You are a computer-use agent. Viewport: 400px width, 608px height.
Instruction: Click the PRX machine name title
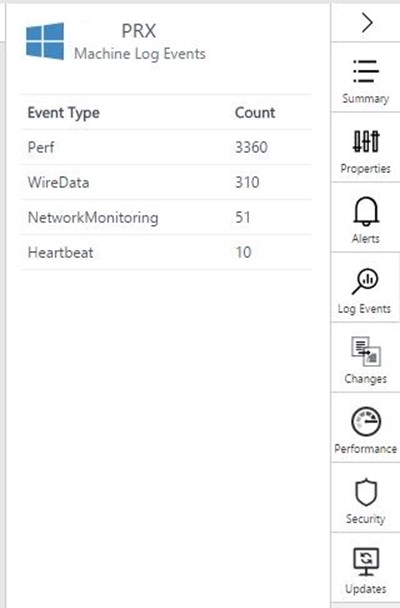[139, 31]
